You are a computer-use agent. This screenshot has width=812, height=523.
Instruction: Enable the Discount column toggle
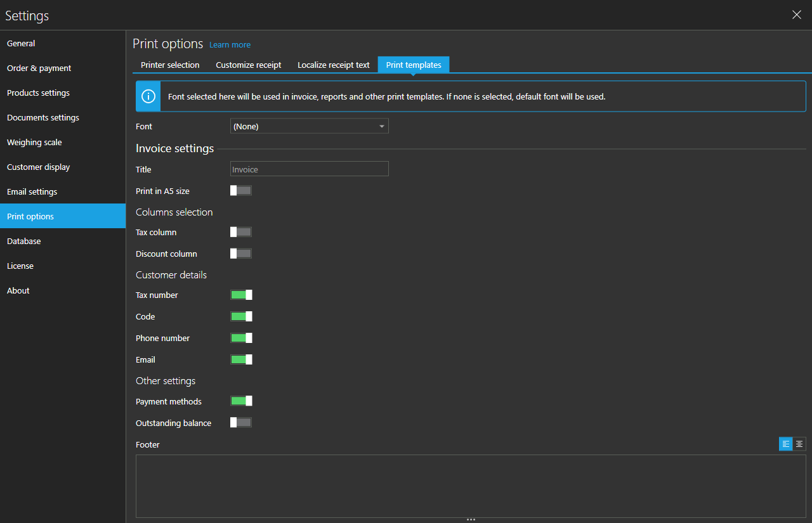241,254
